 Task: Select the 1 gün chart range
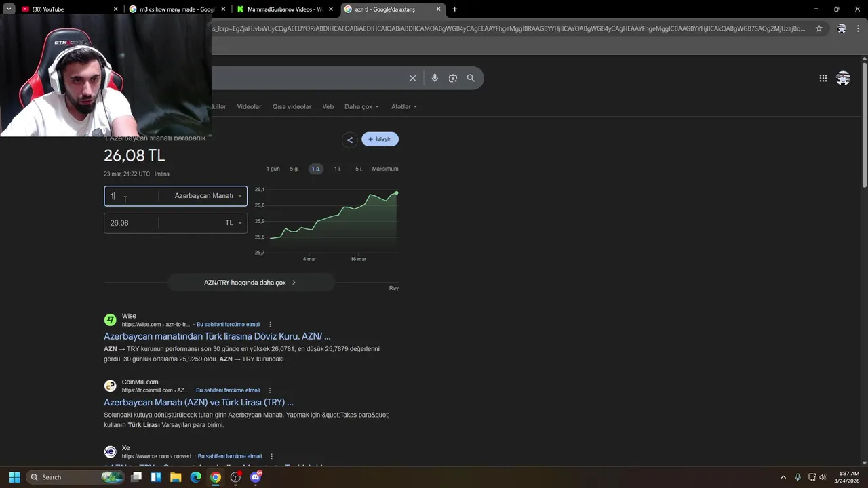click(273, 169)
